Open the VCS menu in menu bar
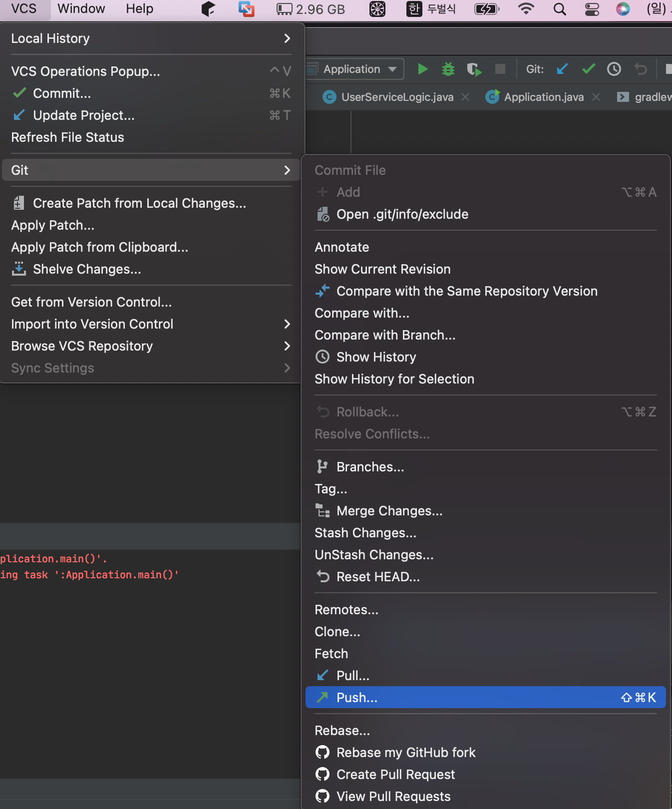The height and width of the screenshot is (809, 672). tap(24, 9)
